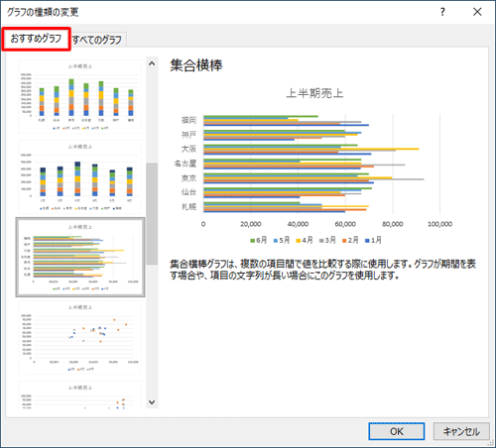Open help with the question mark icon
The height and width of the screenshot is (448, 496).
tap(442, 12)
